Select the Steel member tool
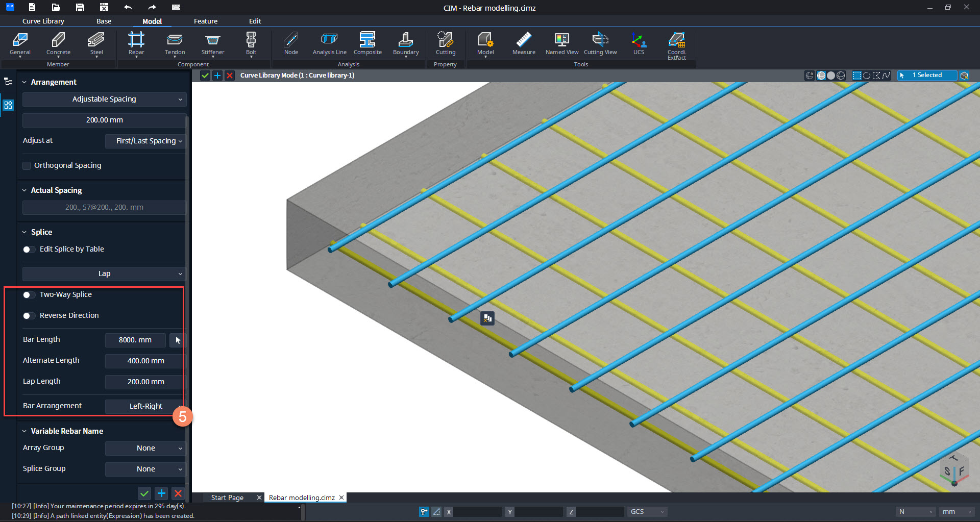The width and height of the screenshot is (980, 522). pyautogui.click(x=96, y=44)
